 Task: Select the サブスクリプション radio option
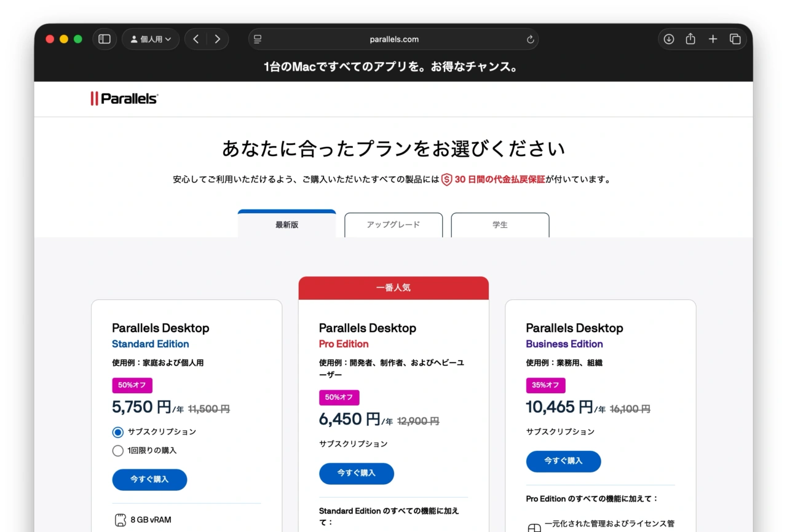tap(118, 432)
